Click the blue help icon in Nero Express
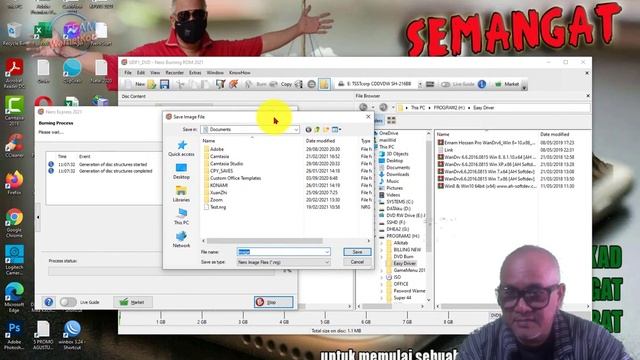 coord(49,302)
